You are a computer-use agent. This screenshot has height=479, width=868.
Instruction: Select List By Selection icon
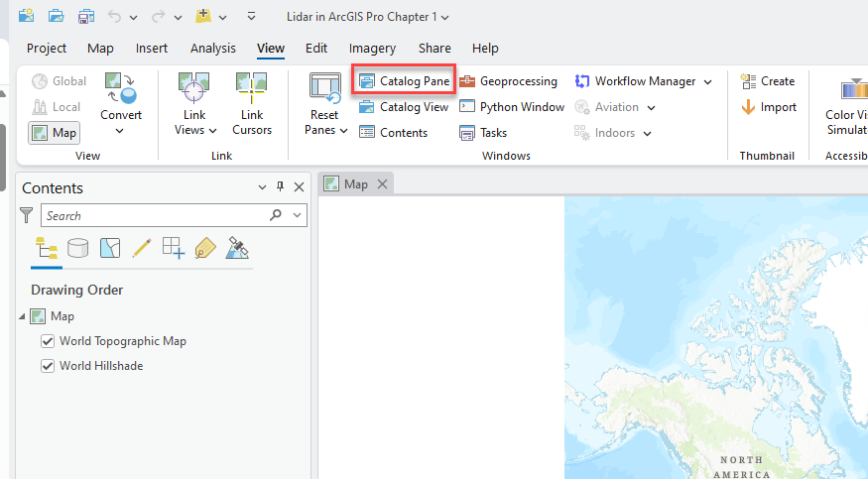pos(110,248)
